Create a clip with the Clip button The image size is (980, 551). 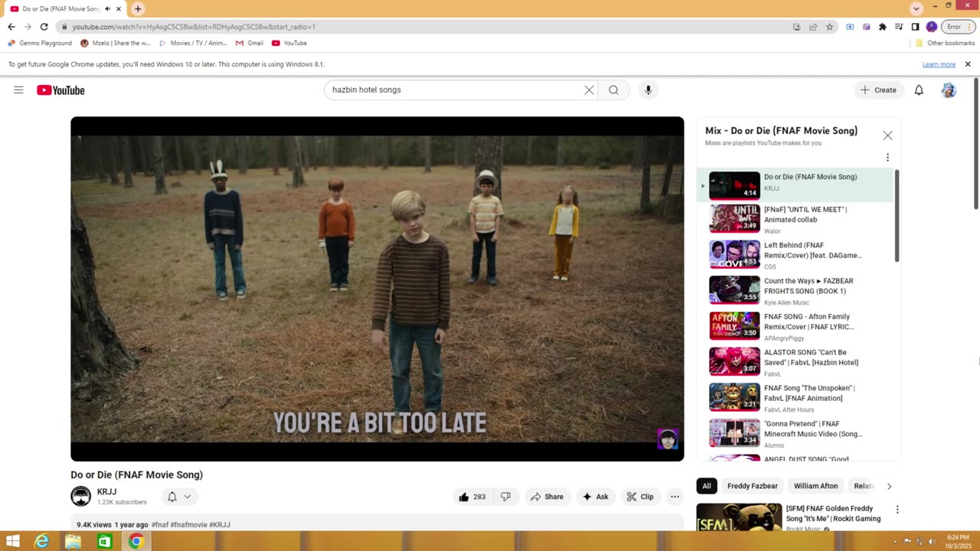(640, 497)
